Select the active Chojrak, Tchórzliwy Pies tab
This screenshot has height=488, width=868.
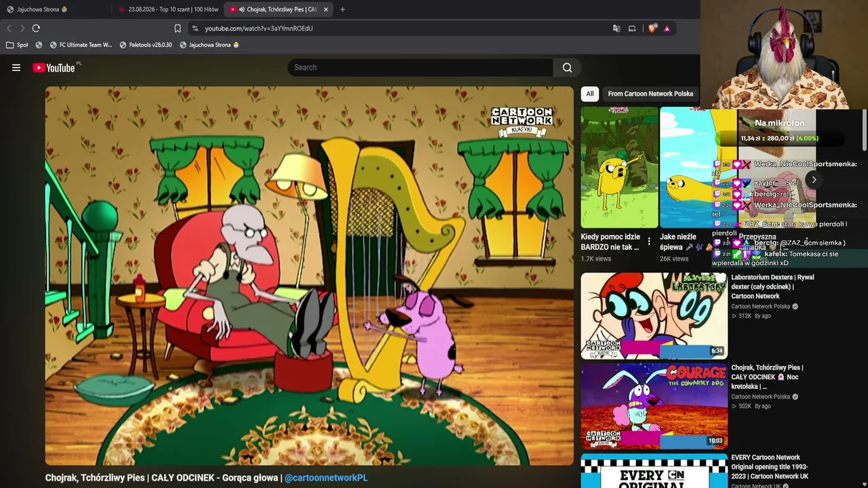tap(278, 9)
